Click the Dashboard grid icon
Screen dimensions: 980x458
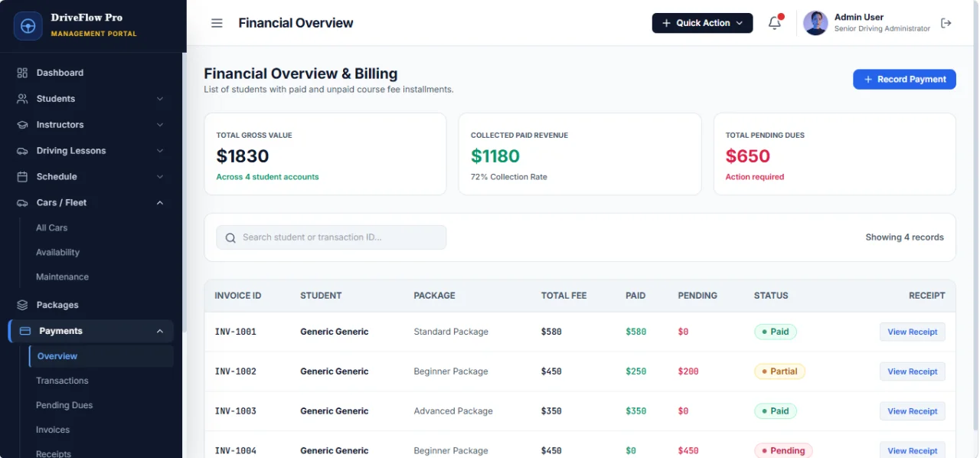(x=22, y=73)
